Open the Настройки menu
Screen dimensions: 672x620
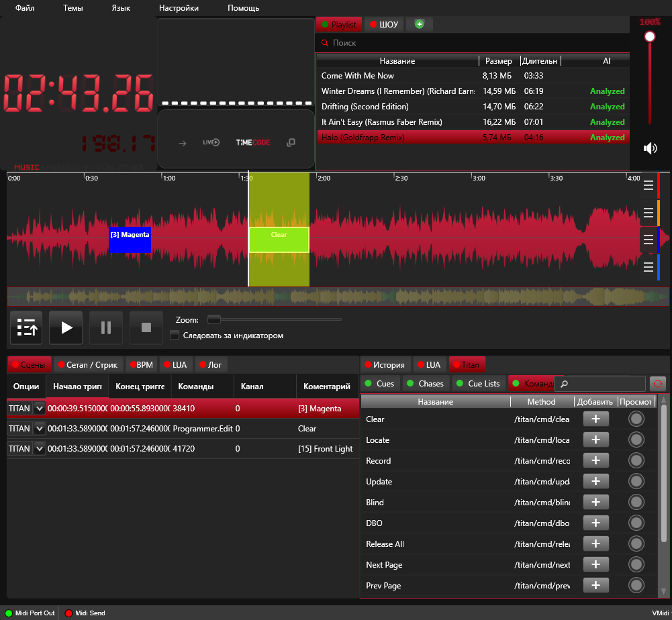coord(179,8)
